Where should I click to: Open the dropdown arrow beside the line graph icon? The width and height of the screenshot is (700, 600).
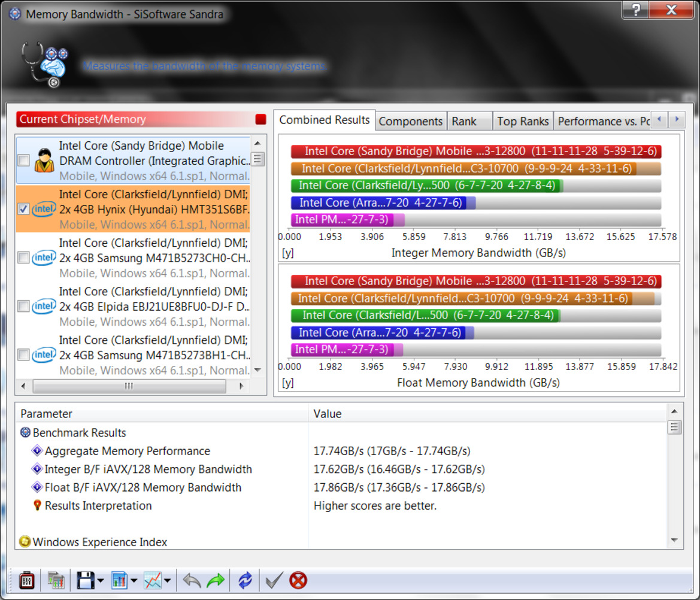[x=168, y=581]
